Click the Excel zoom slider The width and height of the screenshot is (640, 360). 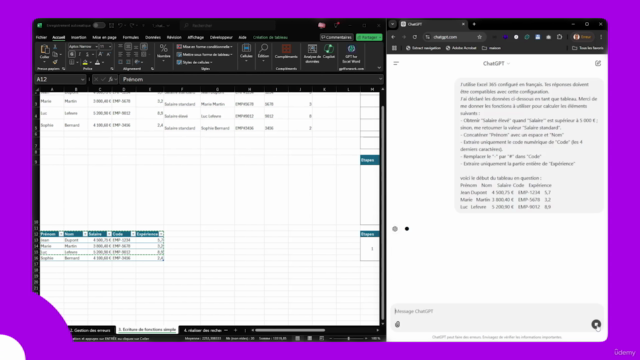tap(349, 338)
